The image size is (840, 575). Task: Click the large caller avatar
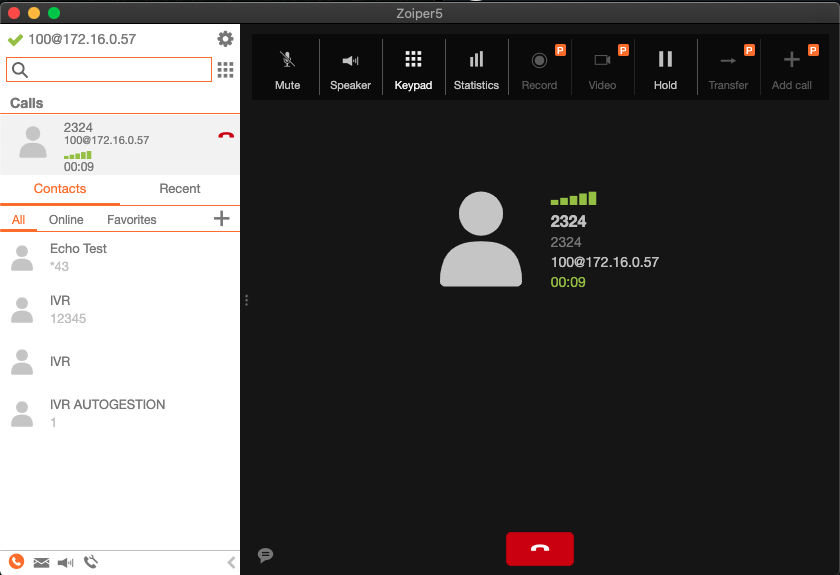point(481,239)
